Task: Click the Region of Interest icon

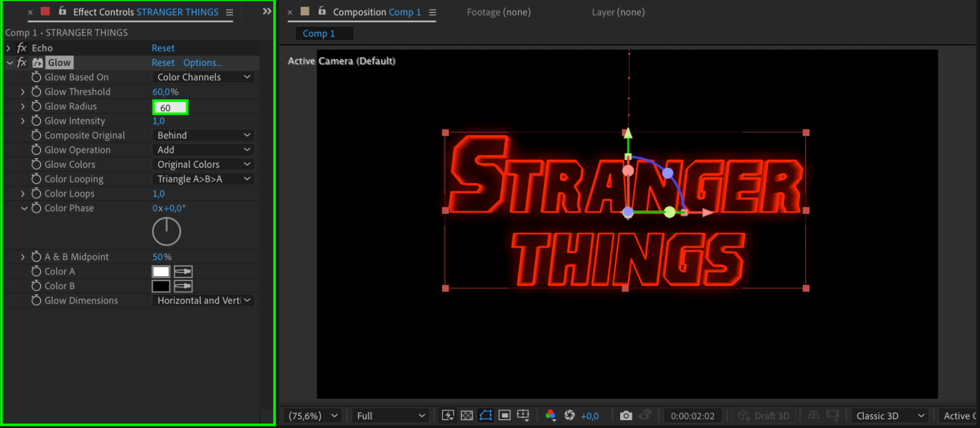Action: 504,416
